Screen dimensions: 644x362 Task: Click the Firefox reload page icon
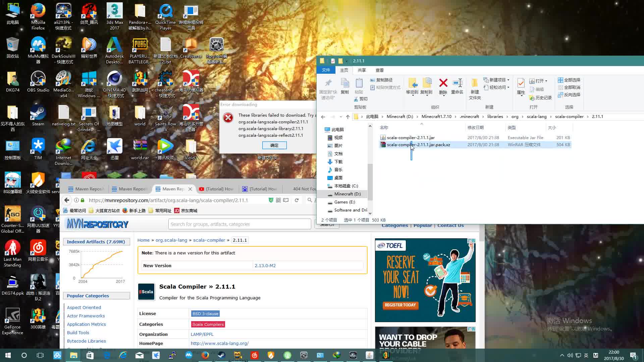coord(297,200)
